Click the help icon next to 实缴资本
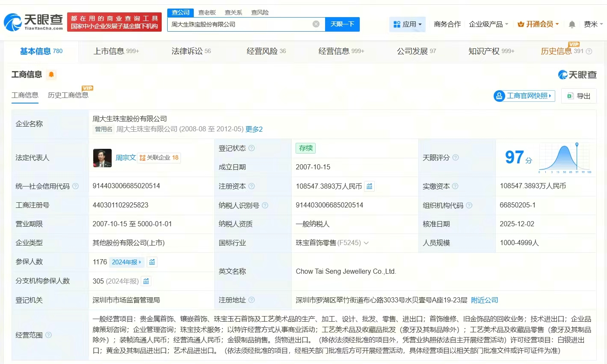Viewport: 607px width, 364px height. (455, 186)
